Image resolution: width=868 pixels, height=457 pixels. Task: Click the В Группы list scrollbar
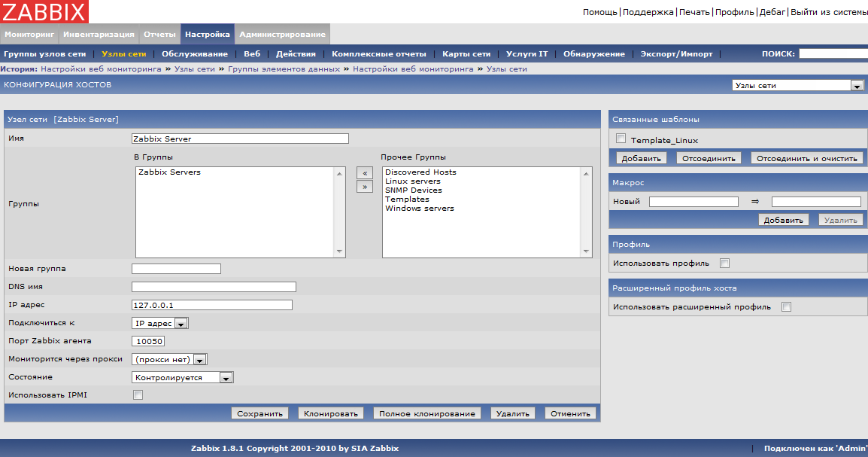[339, 212]
